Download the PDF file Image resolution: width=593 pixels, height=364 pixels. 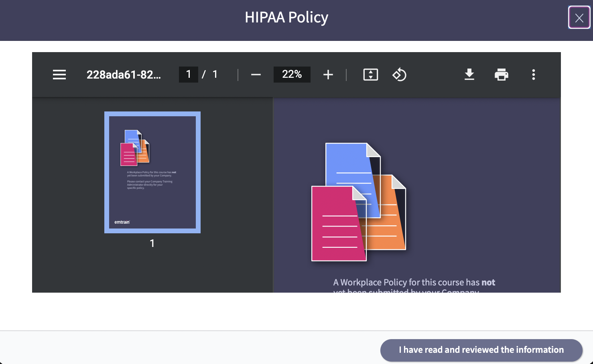469,75
